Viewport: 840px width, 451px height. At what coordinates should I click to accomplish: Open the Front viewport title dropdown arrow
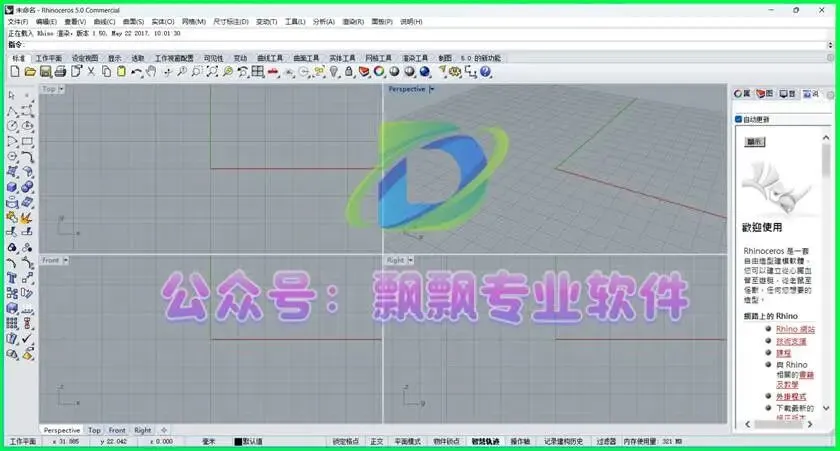65,260
